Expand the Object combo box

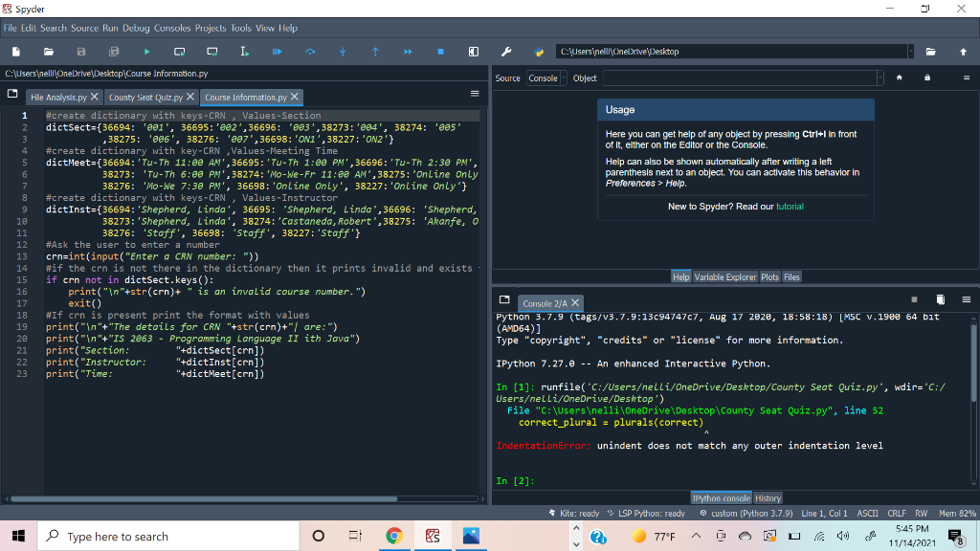tap(880, 77)
